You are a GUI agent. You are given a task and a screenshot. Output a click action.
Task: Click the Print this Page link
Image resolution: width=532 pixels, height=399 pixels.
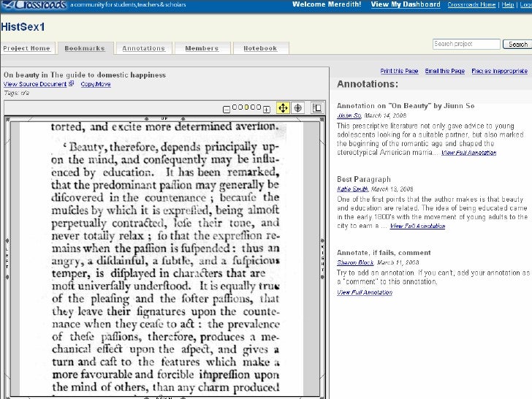(x=399, y=72)
